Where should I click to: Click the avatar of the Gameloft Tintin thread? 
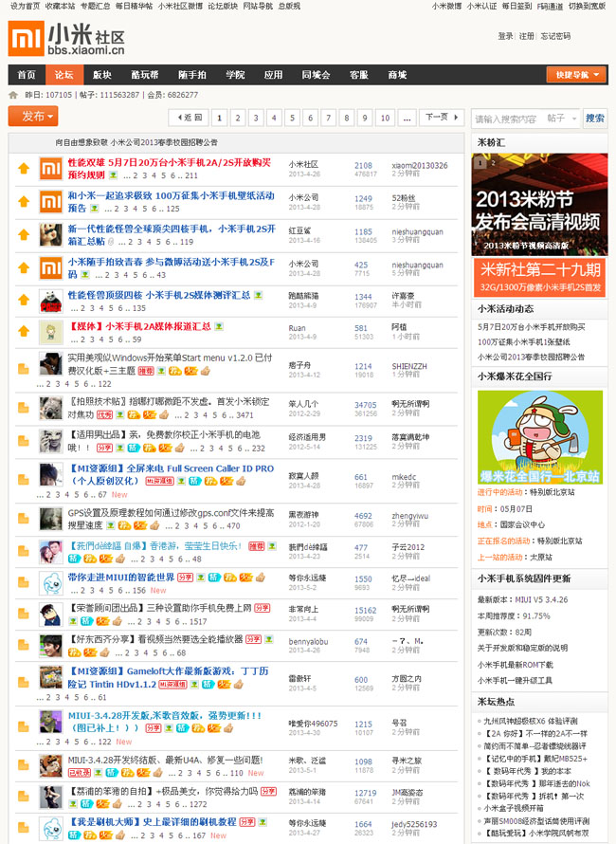point(51,677)
